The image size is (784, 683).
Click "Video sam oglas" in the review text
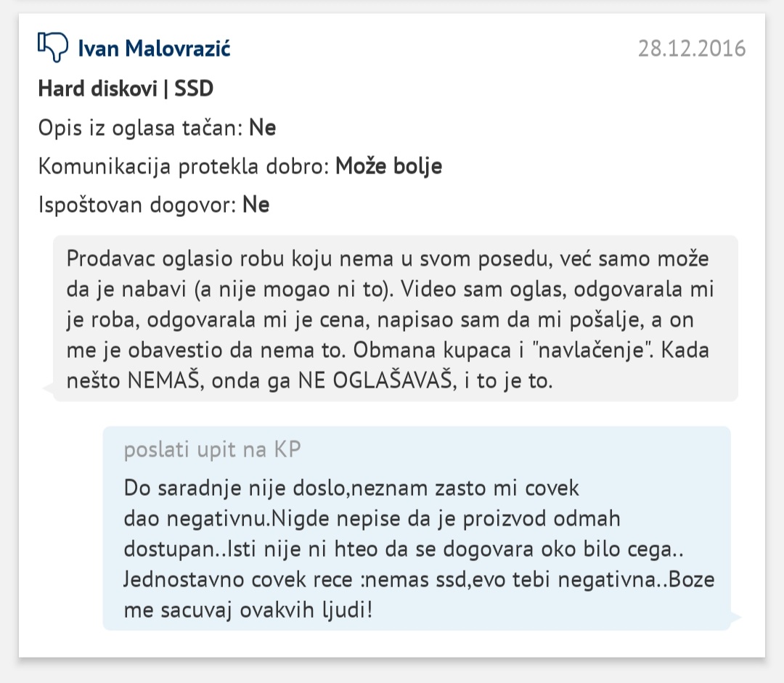click(480, 290)
